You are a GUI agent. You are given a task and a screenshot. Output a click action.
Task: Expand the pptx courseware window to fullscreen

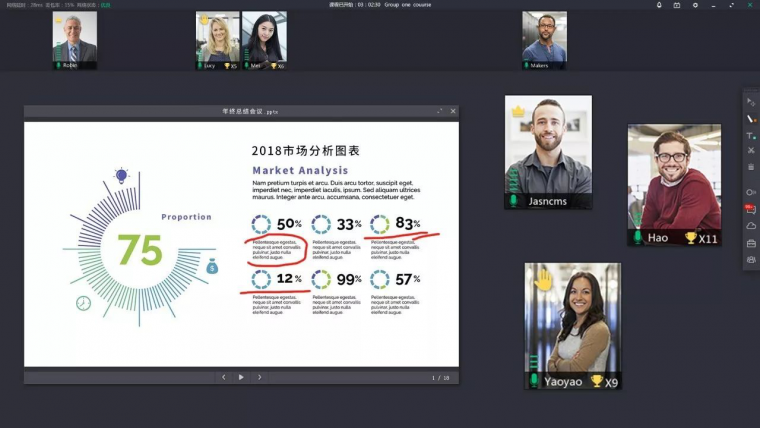[x=439, y=111]
